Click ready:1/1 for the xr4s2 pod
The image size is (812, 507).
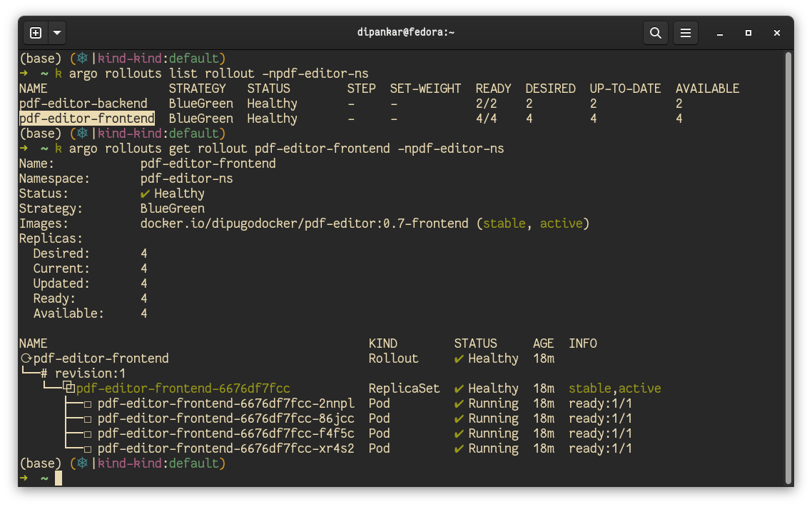point(600,449)
